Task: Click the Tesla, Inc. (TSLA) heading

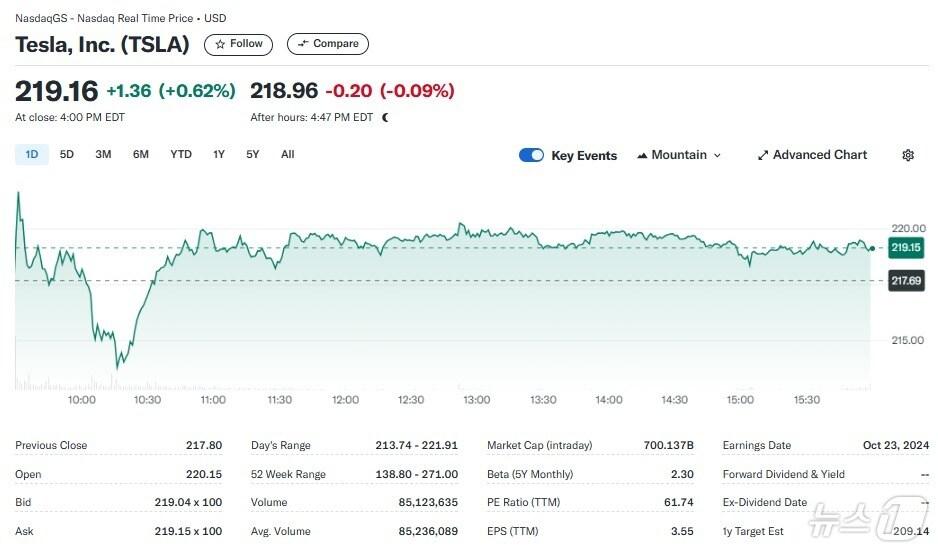Action: pyautogui.click(x=102, y=44)
